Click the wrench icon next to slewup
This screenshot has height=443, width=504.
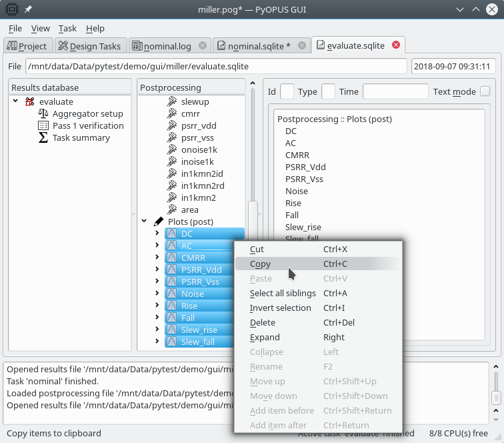click(171, 102)
